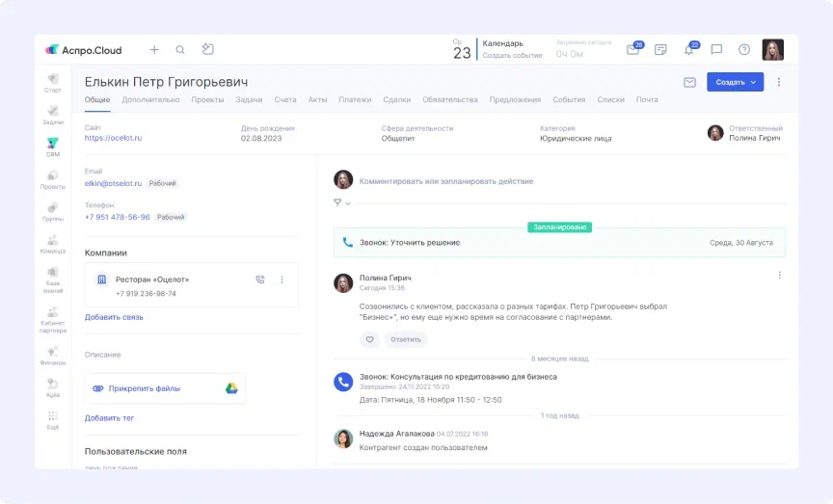Image resolution: width=833 pixels, height=504 pixels.
Task: Open the Счета tab
Action: coord(285,100)
